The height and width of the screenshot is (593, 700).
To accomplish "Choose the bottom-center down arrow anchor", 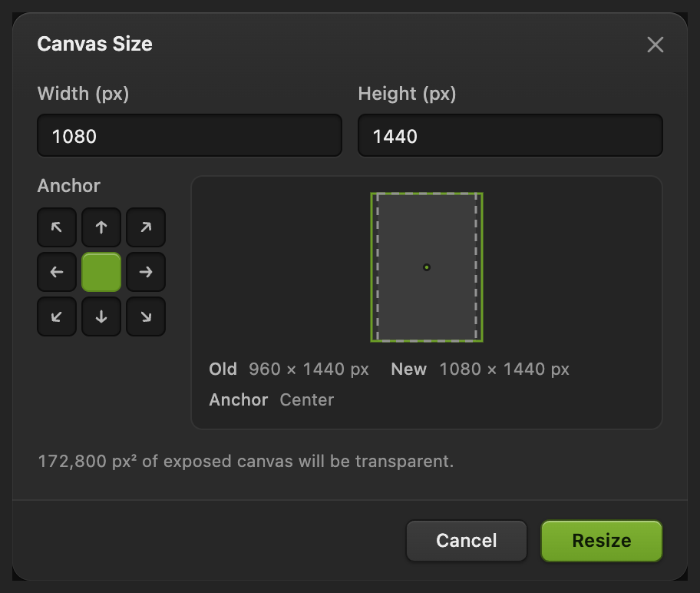I will [101, 316].
